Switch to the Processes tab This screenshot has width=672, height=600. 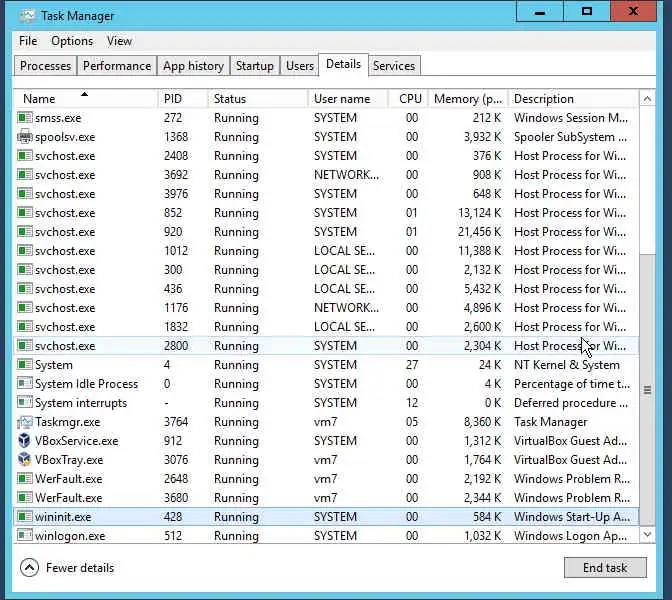tap(45, 66)
